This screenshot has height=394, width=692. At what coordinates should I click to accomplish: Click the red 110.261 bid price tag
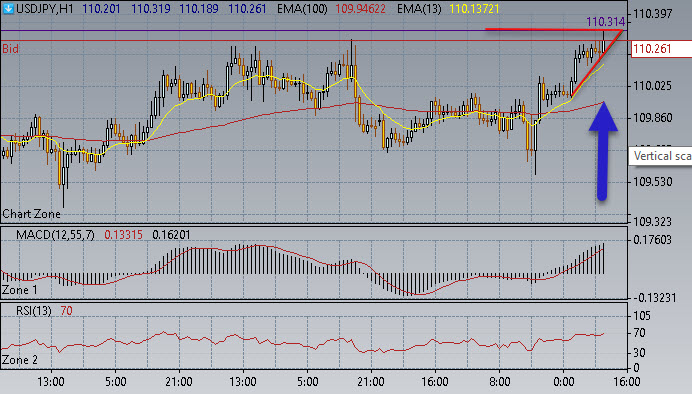(661, 49)
